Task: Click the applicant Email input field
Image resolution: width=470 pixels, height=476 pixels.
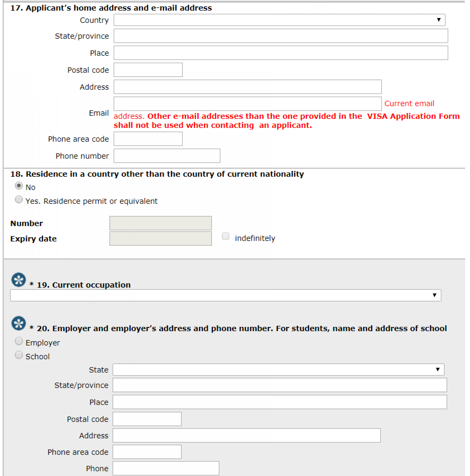Action: pos(247,104)
